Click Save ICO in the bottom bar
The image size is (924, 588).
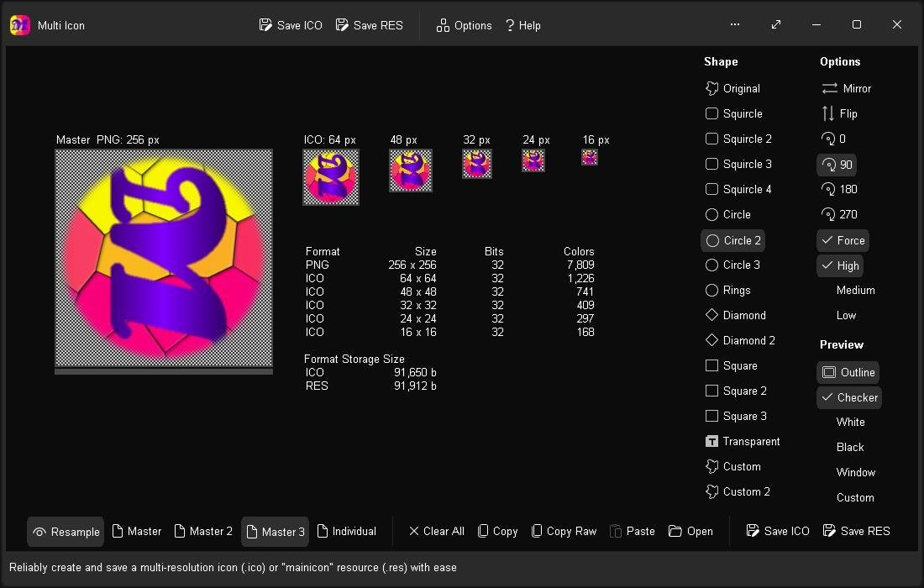[778, 532]
